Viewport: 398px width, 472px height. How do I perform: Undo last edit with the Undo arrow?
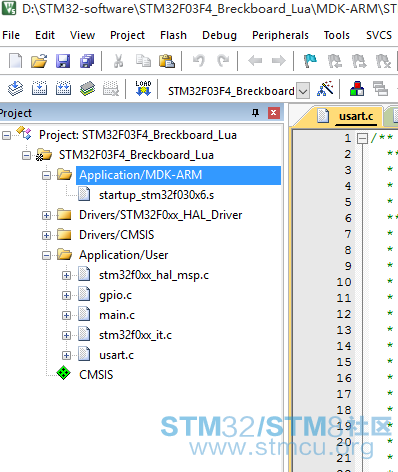(x=199, y=61)
